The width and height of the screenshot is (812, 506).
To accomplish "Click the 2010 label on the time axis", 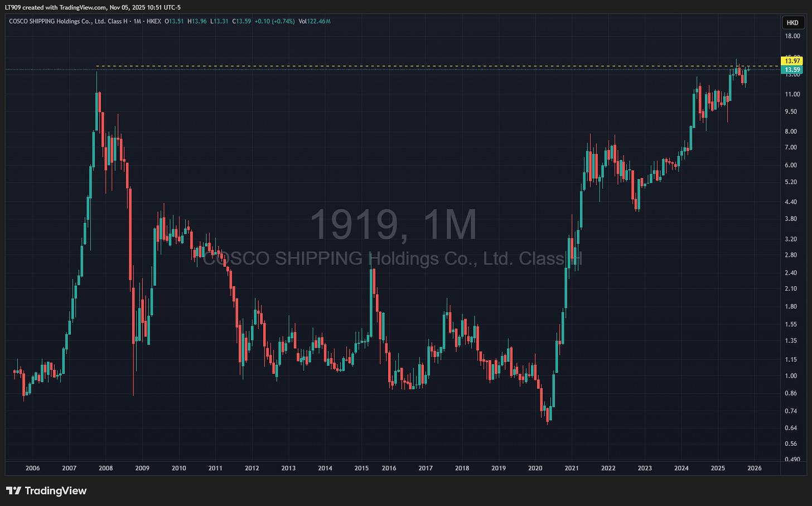I will click(179, 468).
